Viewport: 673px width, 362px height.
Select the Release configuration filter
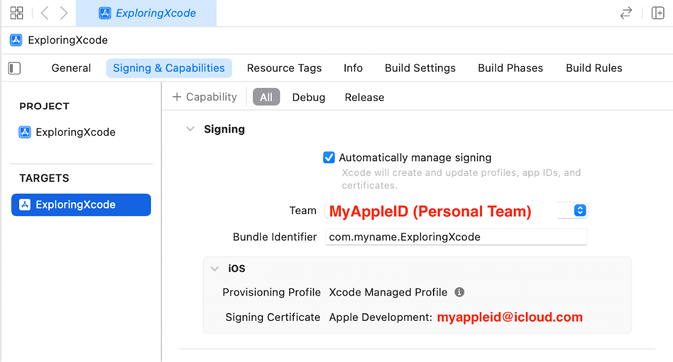364,97
